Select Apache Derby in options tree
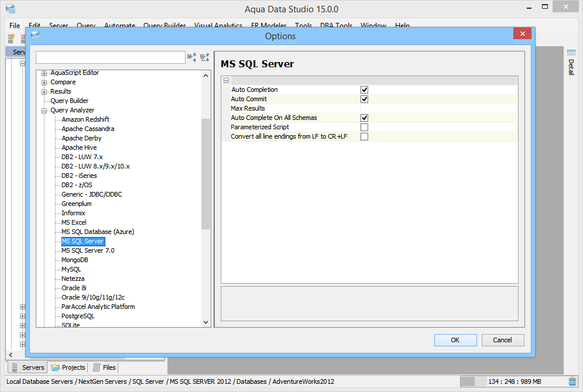Viewport: 583px width, 392px height. coord(81,138)
